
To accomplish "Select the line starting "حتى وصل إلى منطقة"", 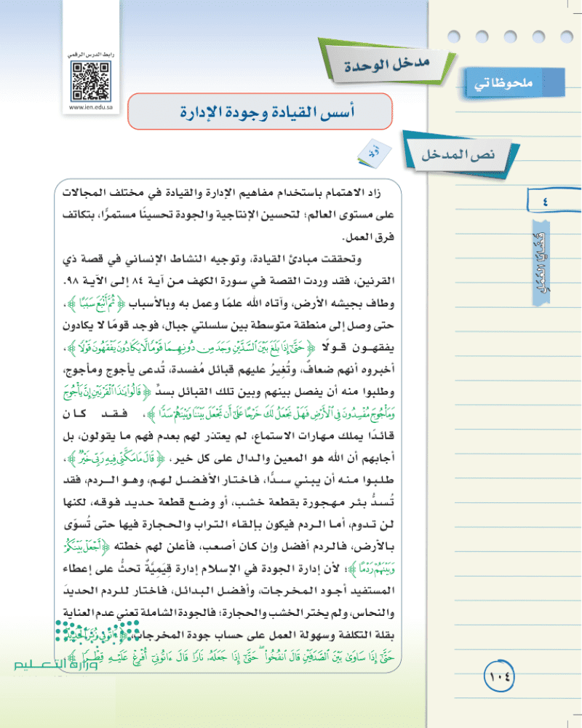I will tap(228, 326).
